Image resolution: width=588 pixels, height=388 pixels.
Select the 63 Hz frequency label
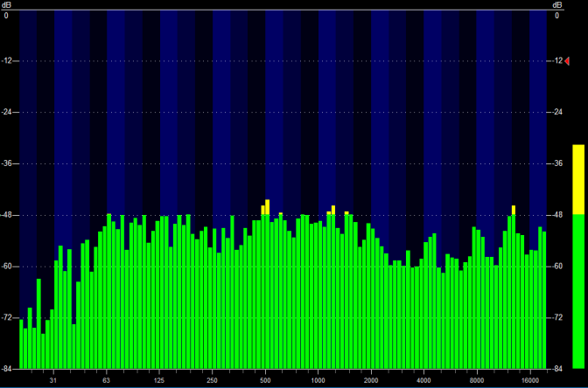pyautogui.click(x=107, y=379)
